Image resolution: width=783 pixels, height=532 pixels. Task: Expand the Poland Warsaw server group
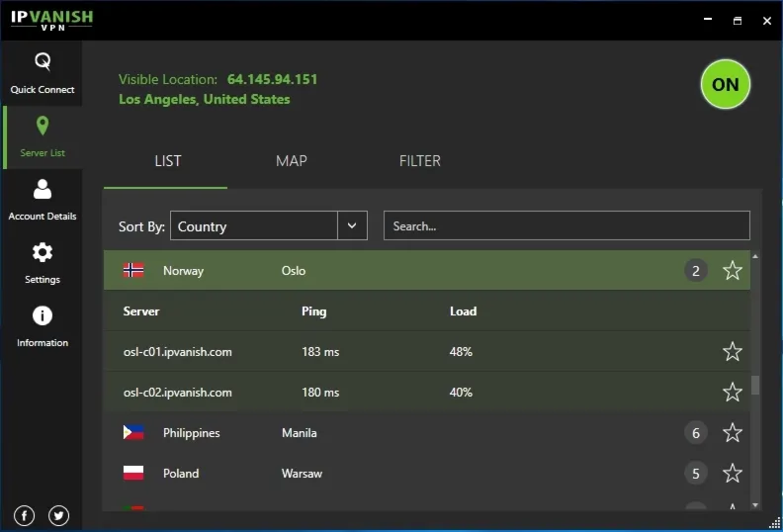point(427,473)
